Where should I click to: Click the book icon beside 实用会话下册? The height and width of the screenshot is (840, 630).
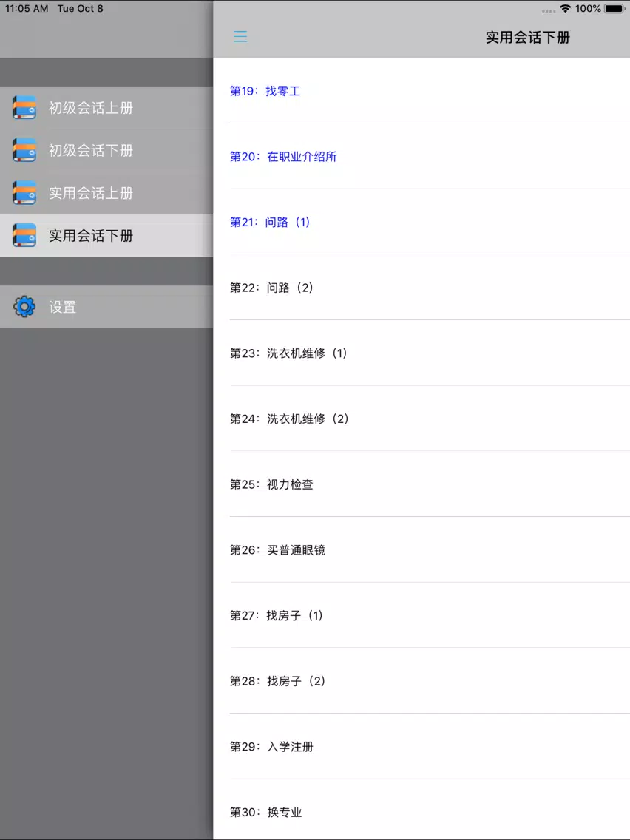(24, 236)
